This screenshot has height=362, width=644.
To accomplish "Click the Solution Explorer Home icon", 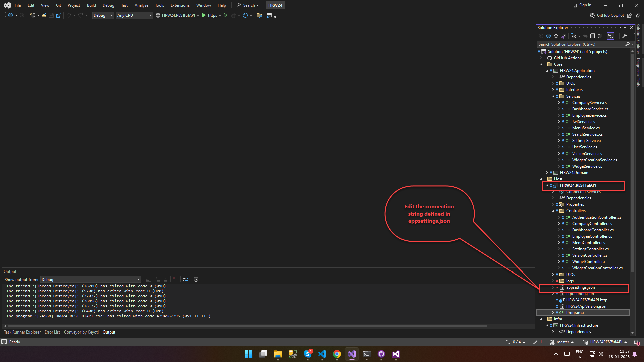I will (556, 36).
